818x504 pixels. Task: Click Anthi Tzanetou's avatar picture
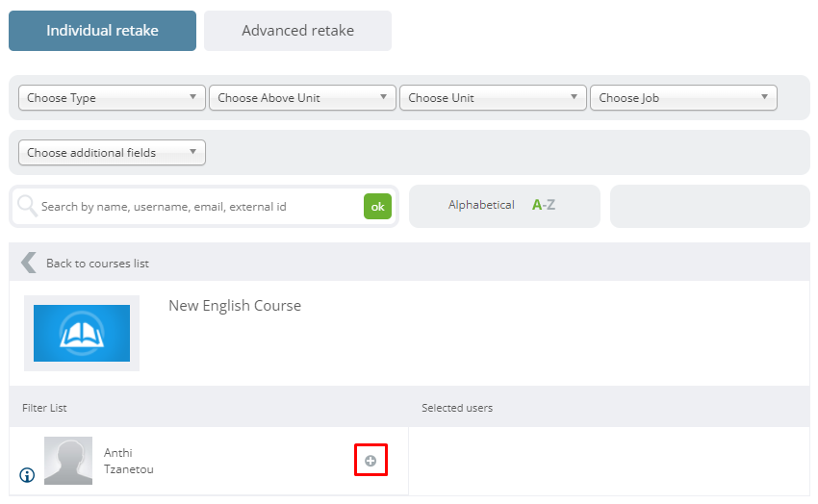[x=68, y=461]
